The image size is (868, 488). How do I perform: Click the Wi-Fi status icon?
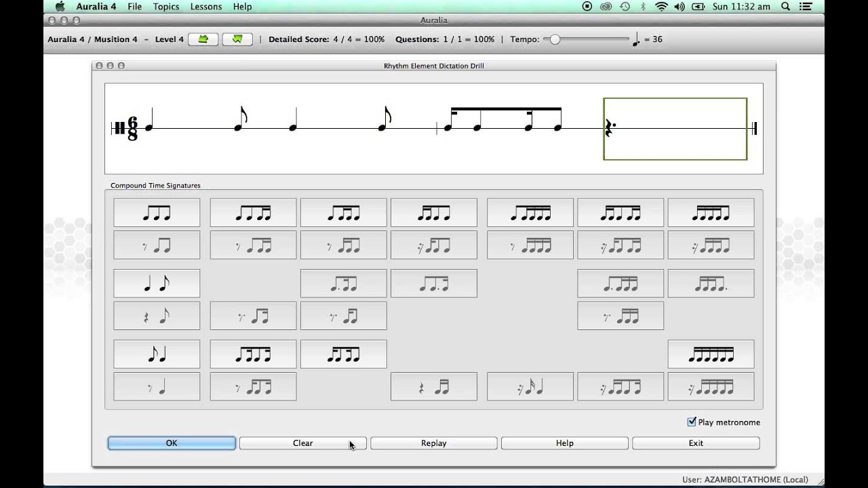661,6
